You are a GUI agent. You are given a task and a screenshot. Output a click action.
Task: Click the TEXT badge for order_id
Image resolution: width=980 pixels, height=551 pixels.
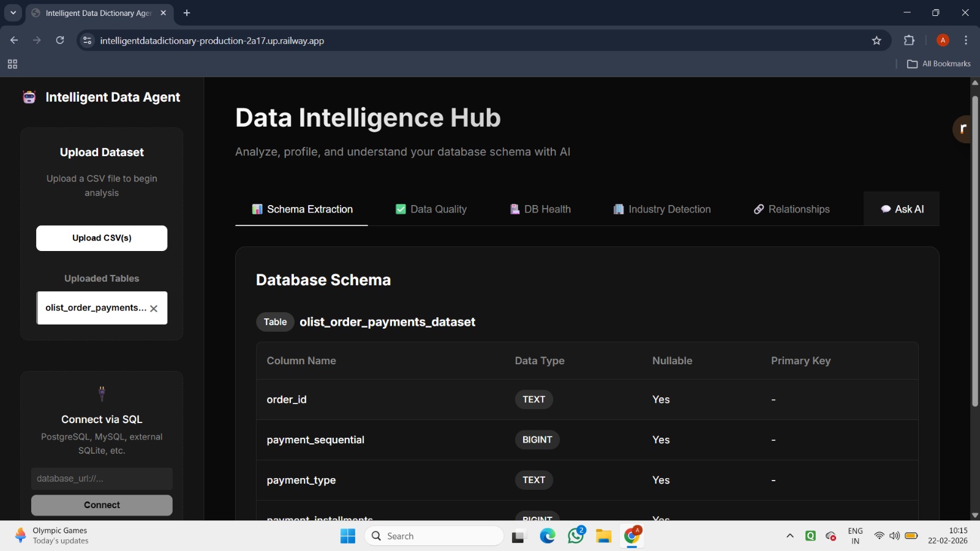(534, 399)
